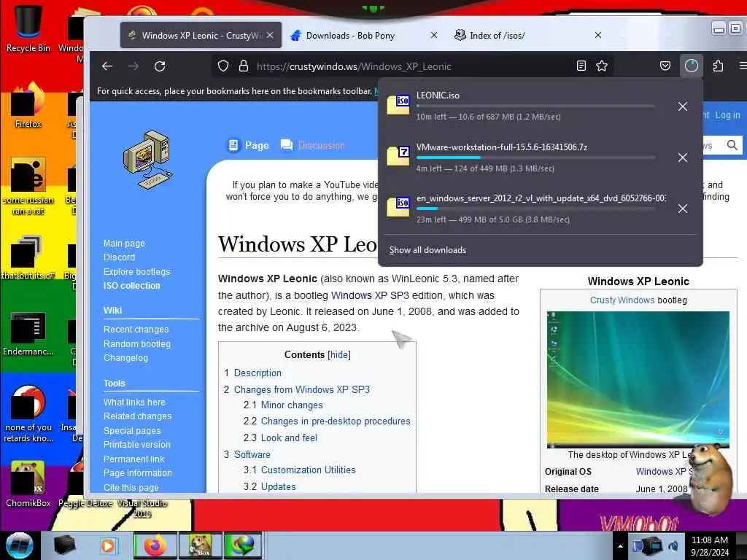
Task: Click the site padlock icon
Action: coord(244,66)
